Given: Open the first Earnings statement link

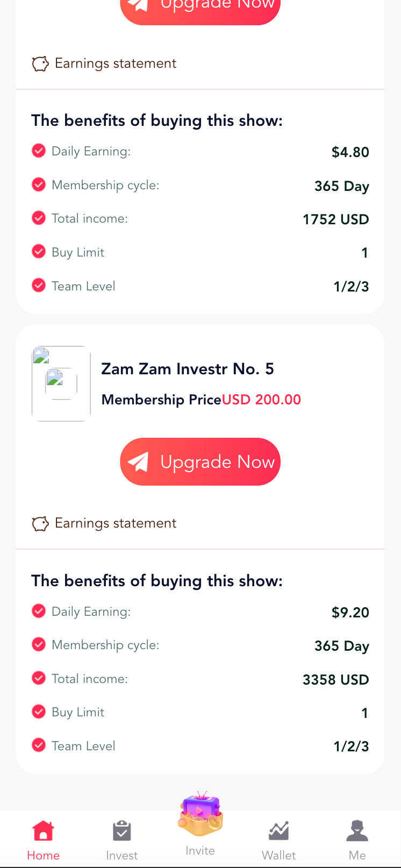Looking at the screenshot, I should point(114,63).
